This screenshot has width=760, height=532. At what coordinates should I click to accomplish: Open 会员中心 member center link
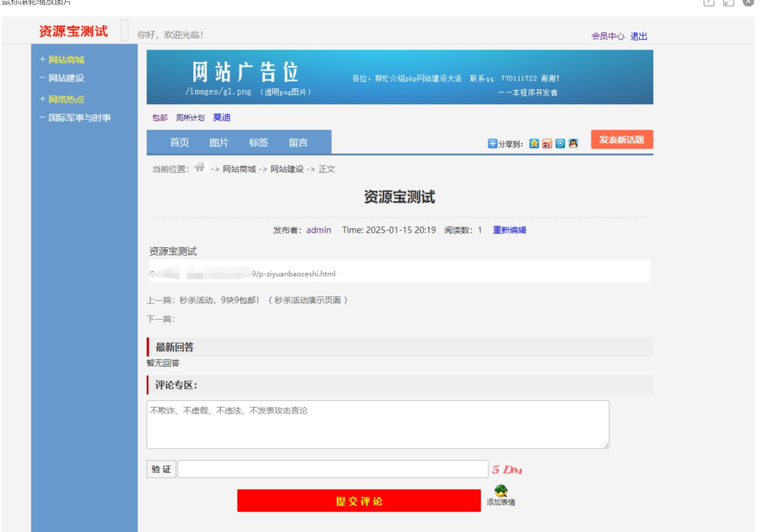point(608,36)
